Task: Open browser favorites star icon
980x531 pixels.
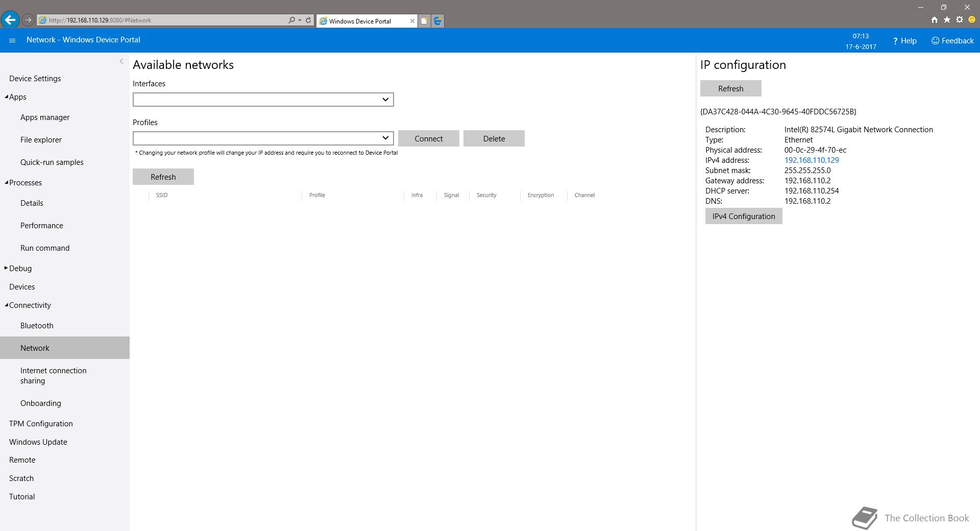Action: (x=947, y=20)
